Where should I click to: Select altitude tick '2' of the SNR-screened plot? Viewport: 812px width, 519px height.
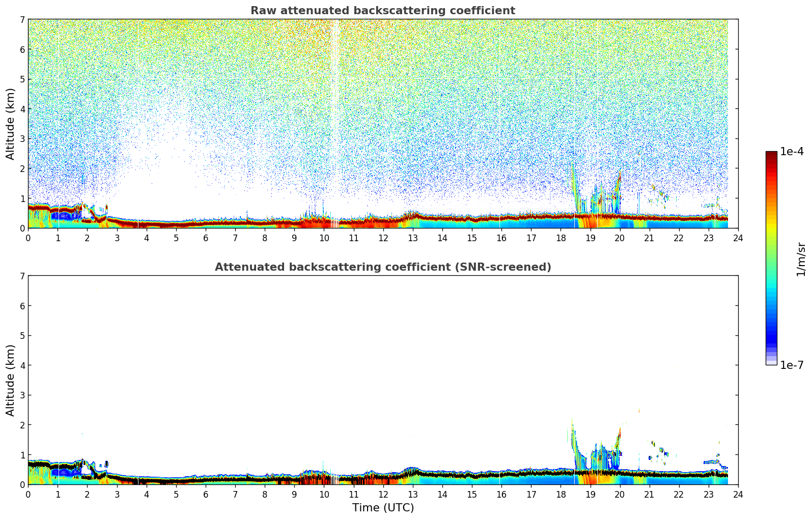[22, 425]
